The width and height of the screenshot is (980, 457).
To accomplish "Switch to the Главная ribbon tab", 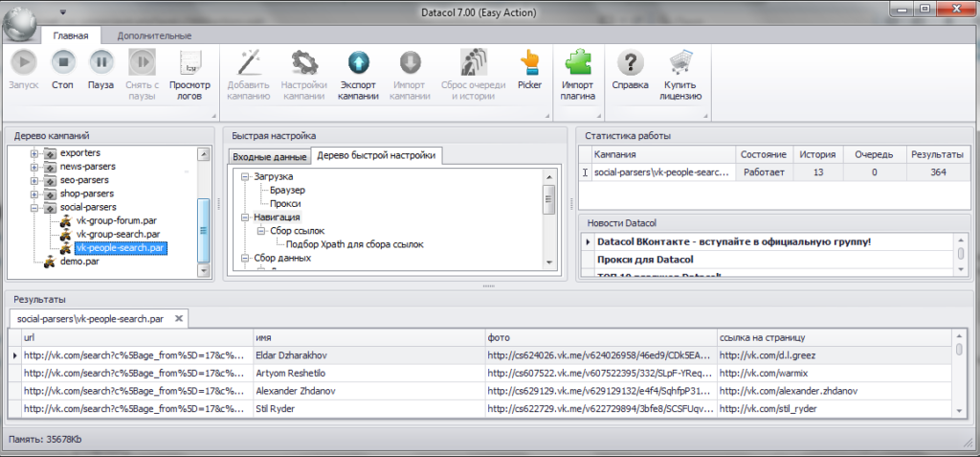I will (x=71, y=35).
